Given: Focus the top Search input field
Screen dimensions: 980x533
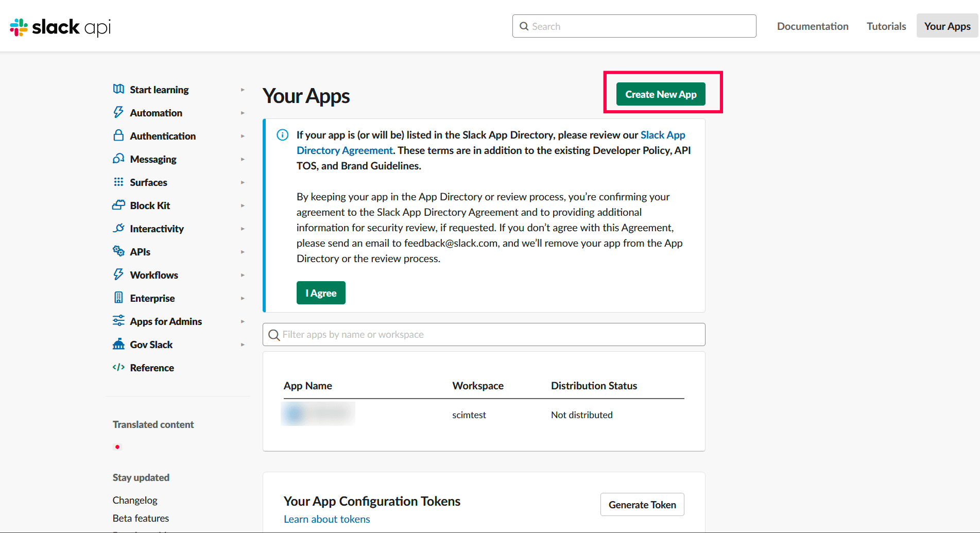Looking at the screenshot, I should tap(634, 26).
